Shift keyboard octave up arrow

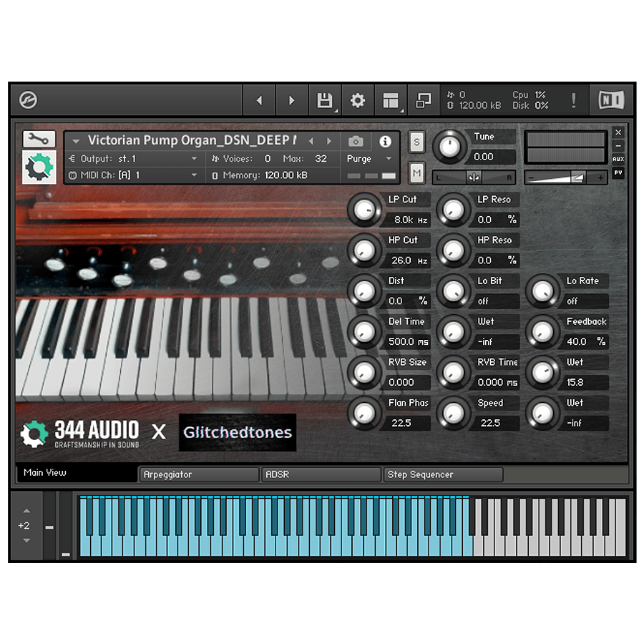(x=26, y=511)
